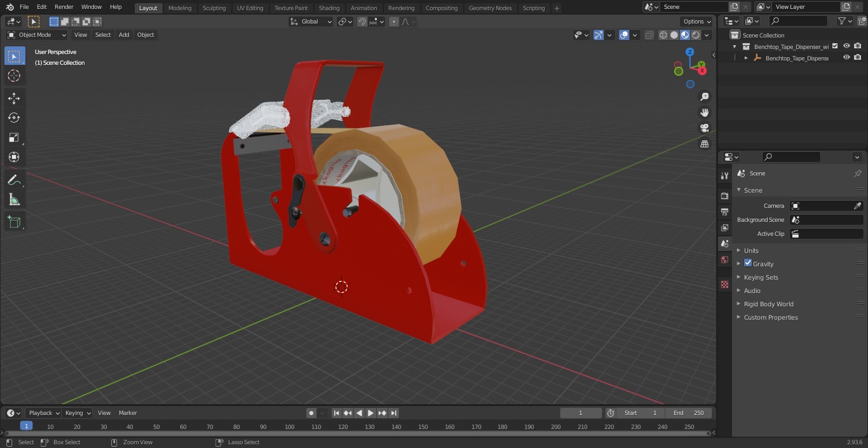This screenshot has width=868, height=448.
Task: Click the eyedropper next to Camera field
Action: pyautogui.click(x=857, y=206)
